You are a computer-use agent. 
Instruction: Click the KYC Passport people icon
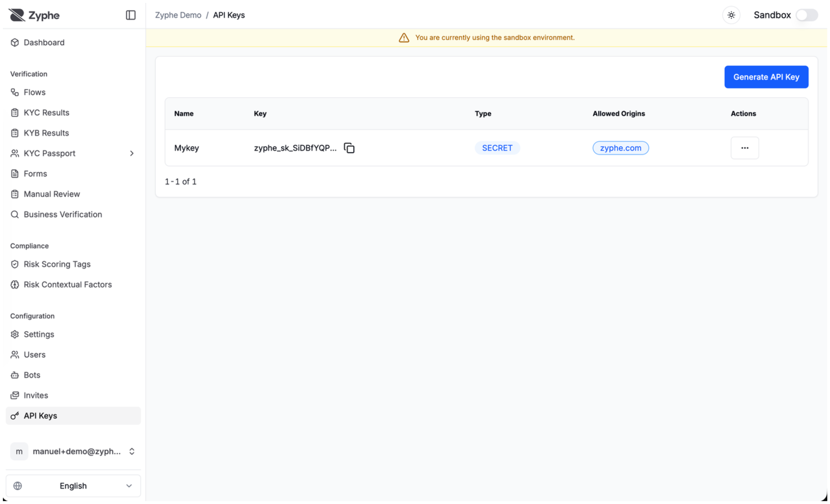click(x=14, y=154)
